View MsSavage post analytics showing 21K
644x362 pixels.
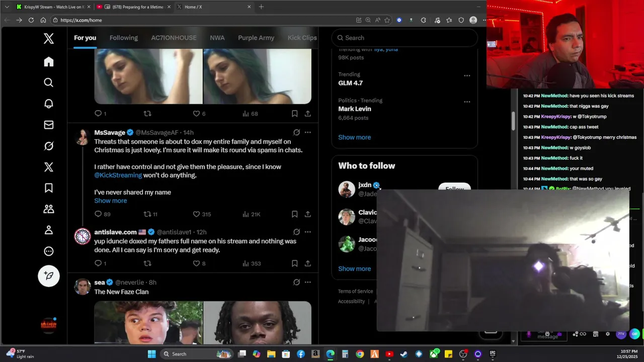(x=251, y=214)
